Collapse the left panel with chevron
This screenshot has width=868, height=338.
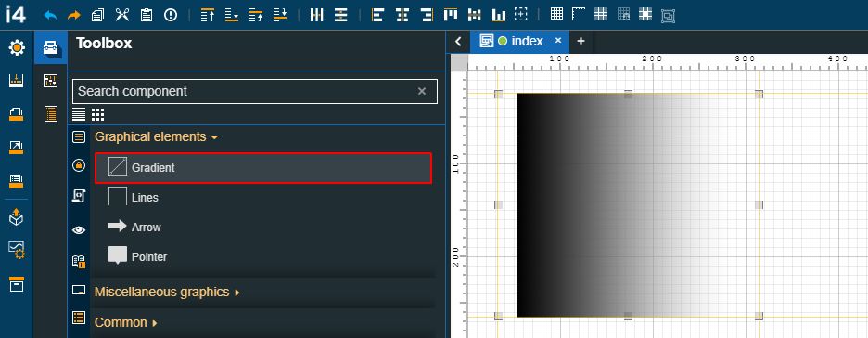point(458,42)
